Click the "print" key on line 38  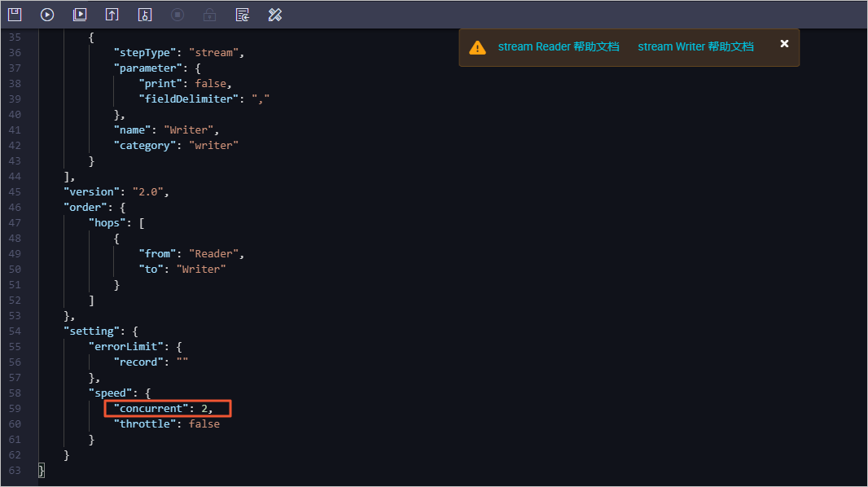pos(160,83)
